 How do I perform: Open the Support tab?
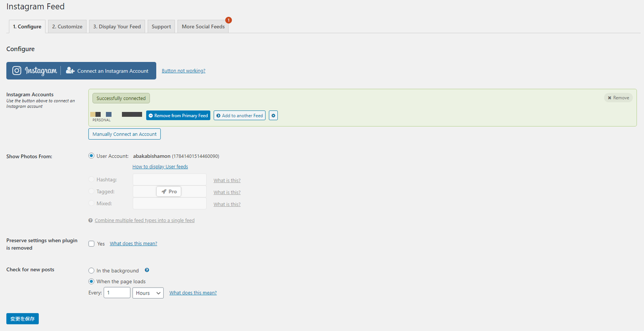161,26
